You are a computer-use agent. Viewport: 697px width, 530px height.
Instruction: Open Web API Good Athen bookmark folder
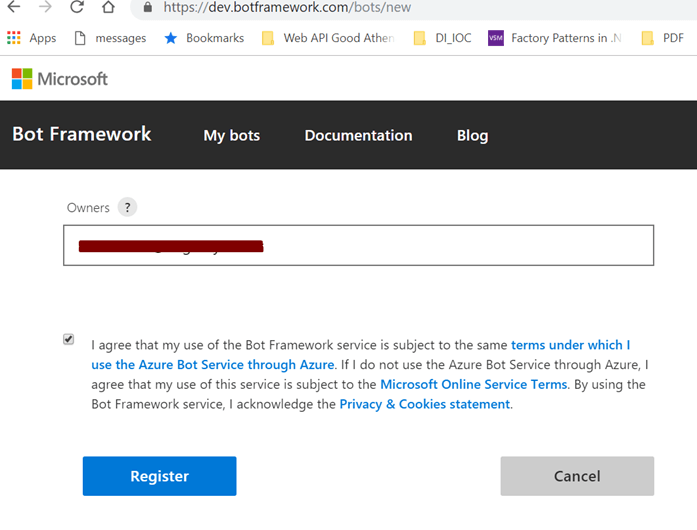tap(328, 38)
